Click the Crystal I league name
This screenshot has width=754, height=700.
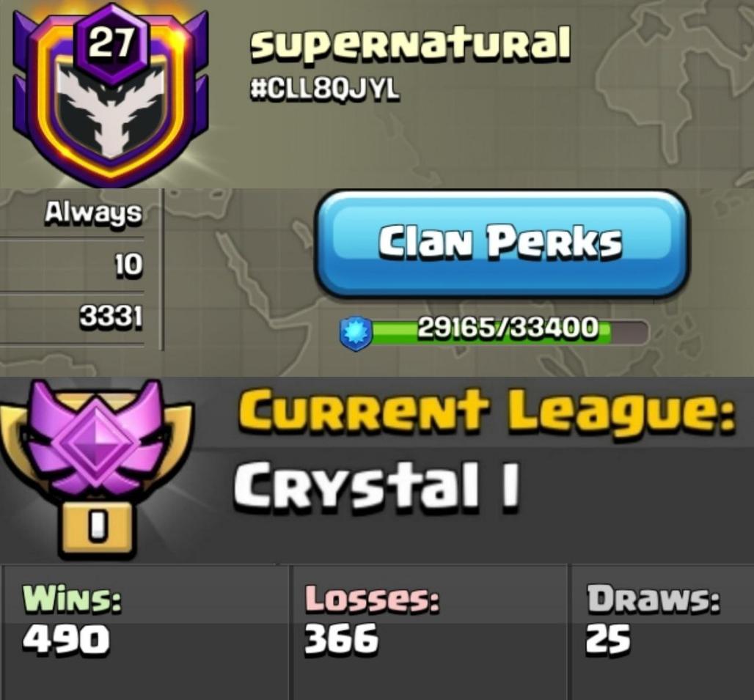tap(377, 485)
